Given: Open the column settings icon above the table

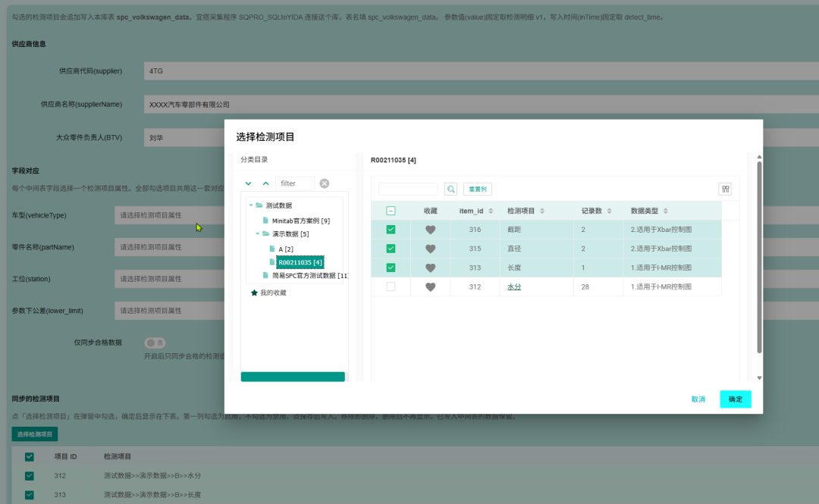Looking at the screenshot, I should click(726, 189).
